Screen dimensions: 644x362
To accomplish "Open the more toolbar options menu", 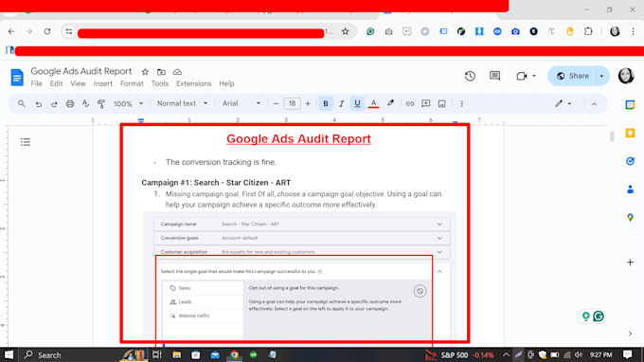I will pos(461,103).
